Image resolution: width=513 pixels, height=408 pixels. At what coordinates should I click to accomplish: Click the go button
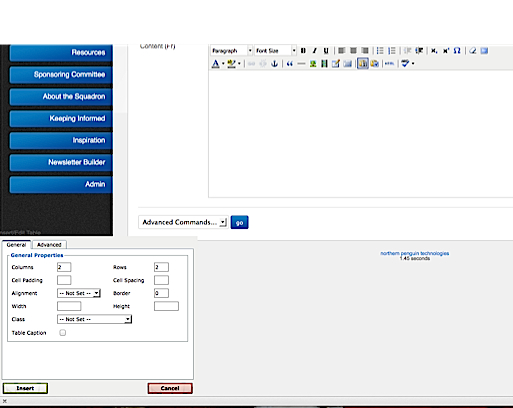coord(239,222)
